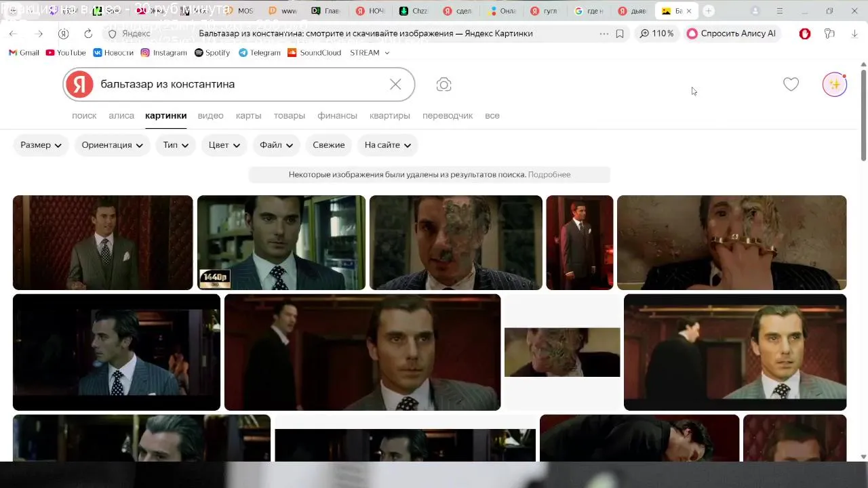Open favorites with the heart icon
This screenshot has width=868, height=488.
pos(791,84)
